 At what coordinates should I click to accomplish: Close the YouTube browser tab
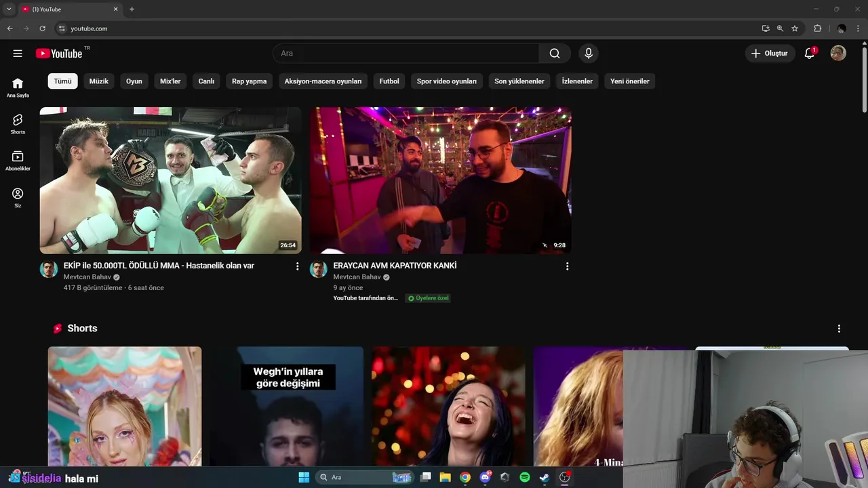[115, 9]
